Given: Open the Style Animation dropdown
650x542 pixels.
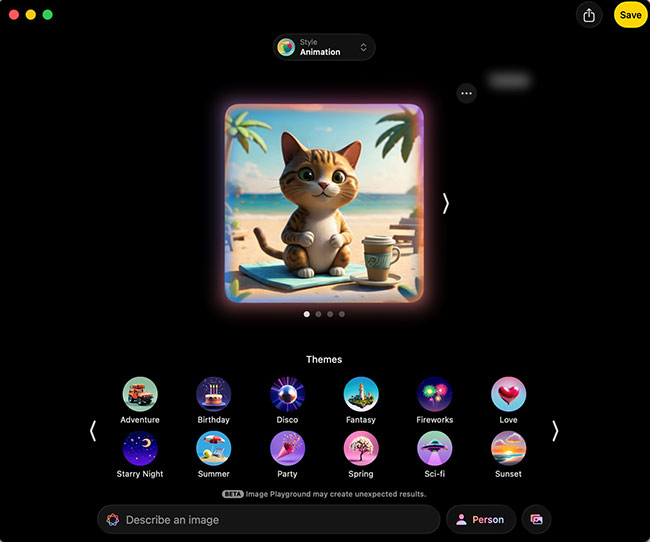Looking at the screenshot, I should click(324, 47).
